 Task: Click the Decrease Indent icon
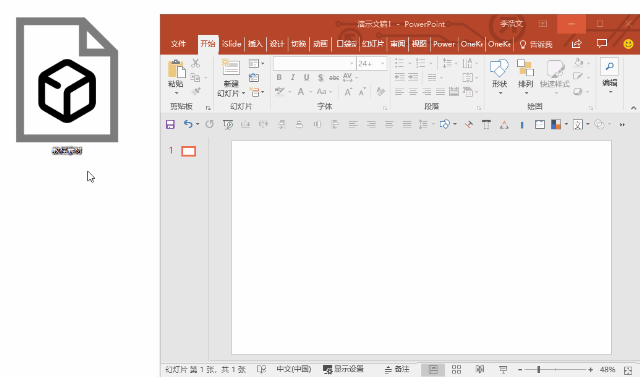400,77
